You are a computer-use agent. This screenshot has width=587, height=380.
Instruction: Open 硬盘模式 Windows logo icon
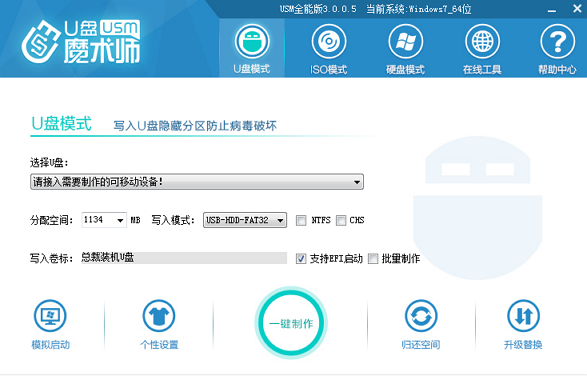click(405, 42)
